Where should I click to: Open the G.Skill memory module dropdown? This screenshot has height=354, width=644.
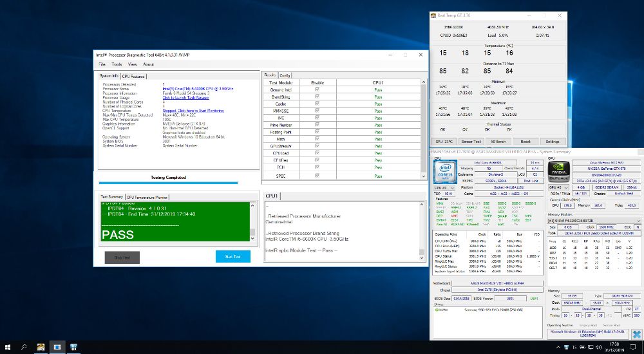(x=594, y=221)
